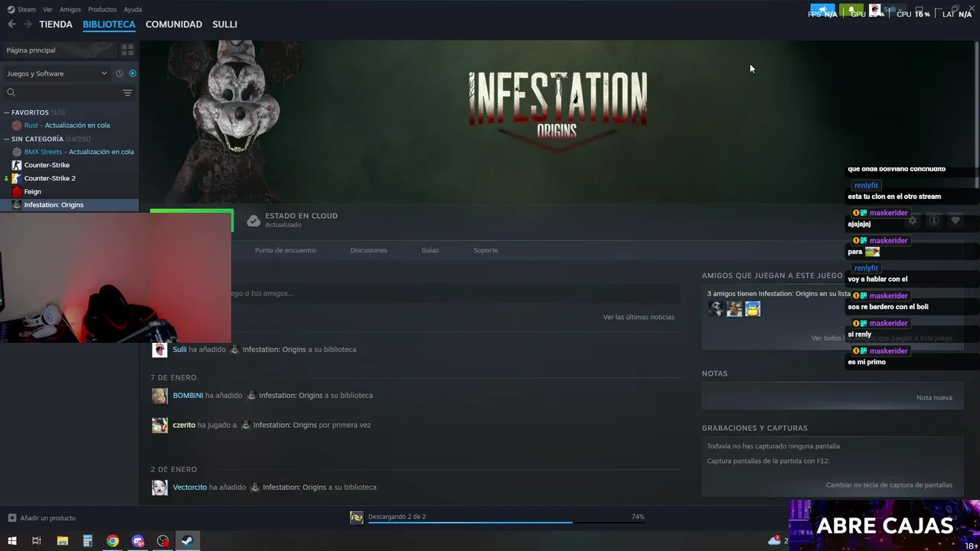980x551 pixels.
Task: Click the Counter-Strike game icon
Action: point(17,165)
